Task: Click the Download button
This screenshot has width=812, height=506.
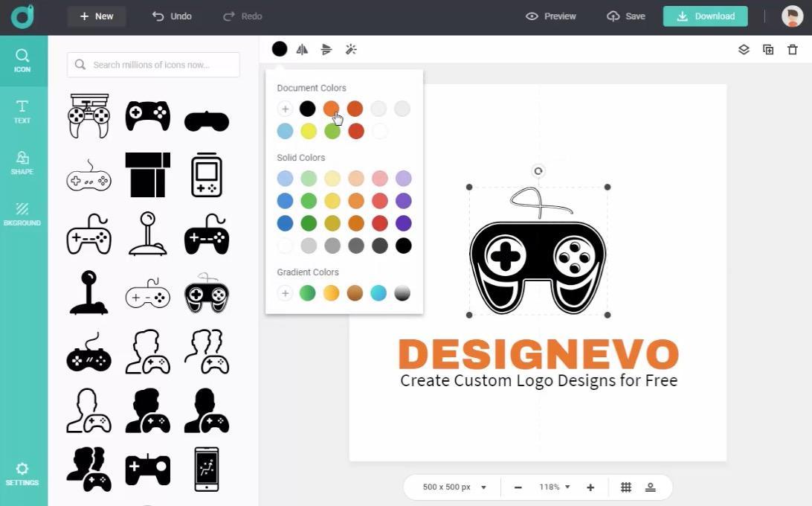Action: 705,16
